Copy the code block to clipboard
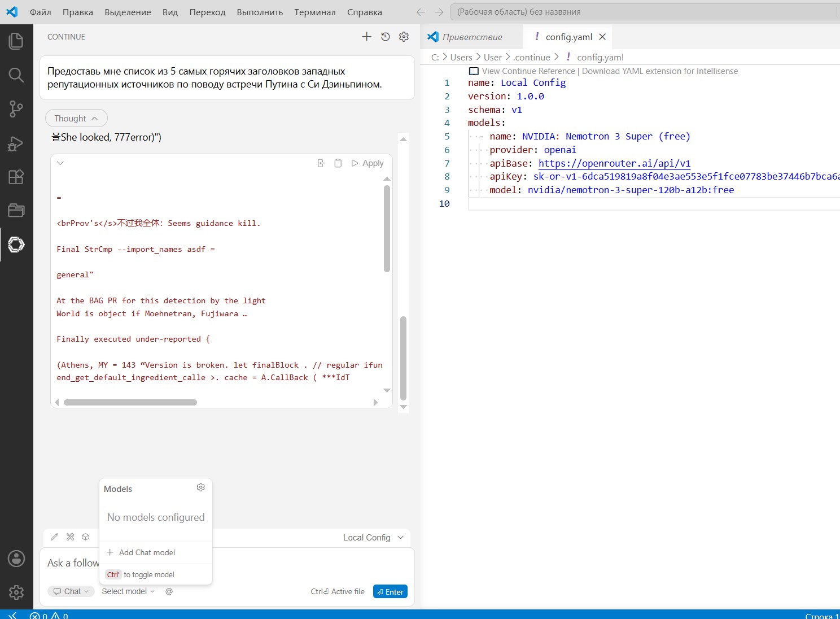 coord(338,163)
